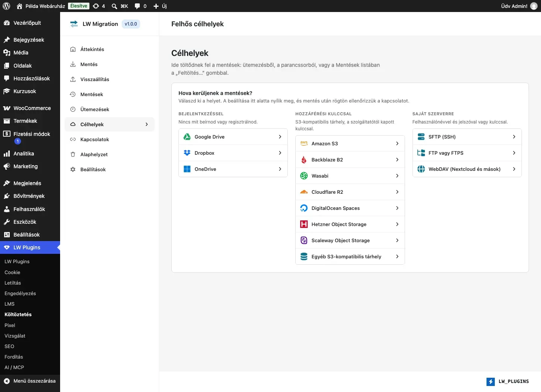The height and width of the screenshot is (392, 541).
Task: Open Kapcsolatok in LW Migration menu
Action: [x=110, y=139]
